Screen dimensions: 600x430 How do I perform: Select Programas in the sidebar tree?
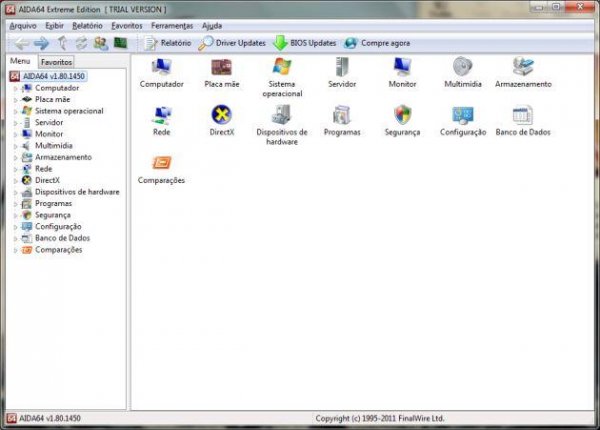53,204
